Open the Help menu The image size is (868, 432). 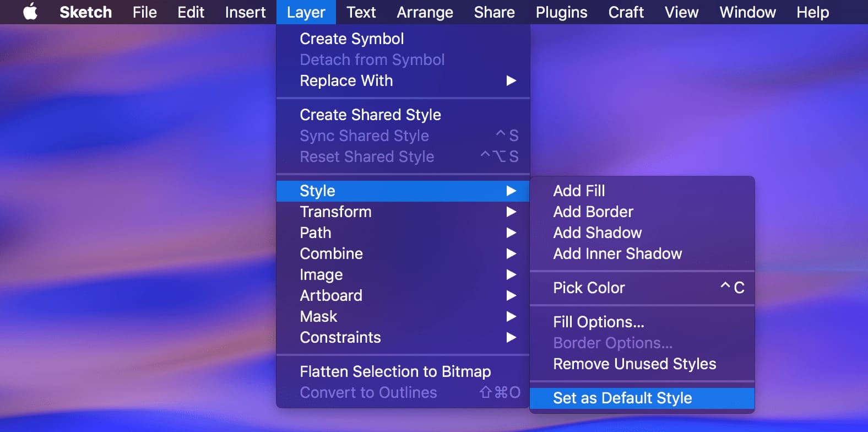(813, 12)
